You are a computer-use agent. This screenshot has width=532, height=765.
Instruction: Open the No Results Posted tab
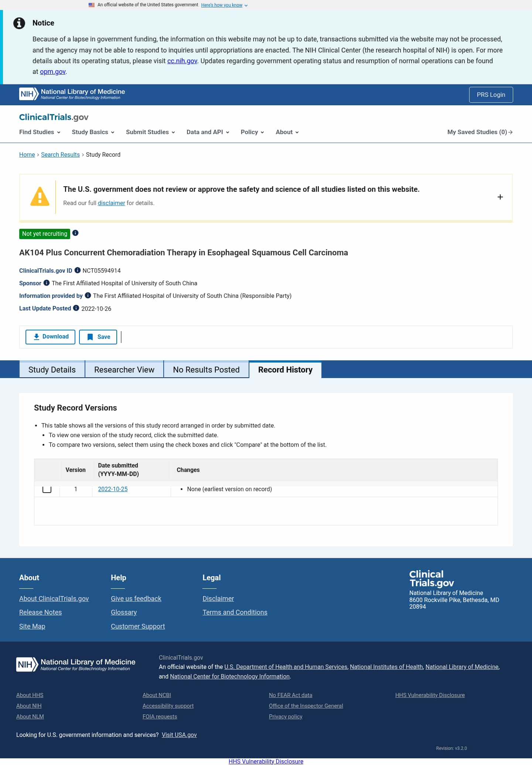click(x=206, y=370)
